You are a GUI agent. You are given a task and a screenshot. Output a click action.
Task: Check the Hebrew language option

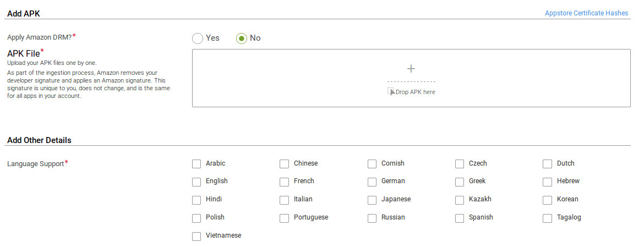tap(547, 182)
